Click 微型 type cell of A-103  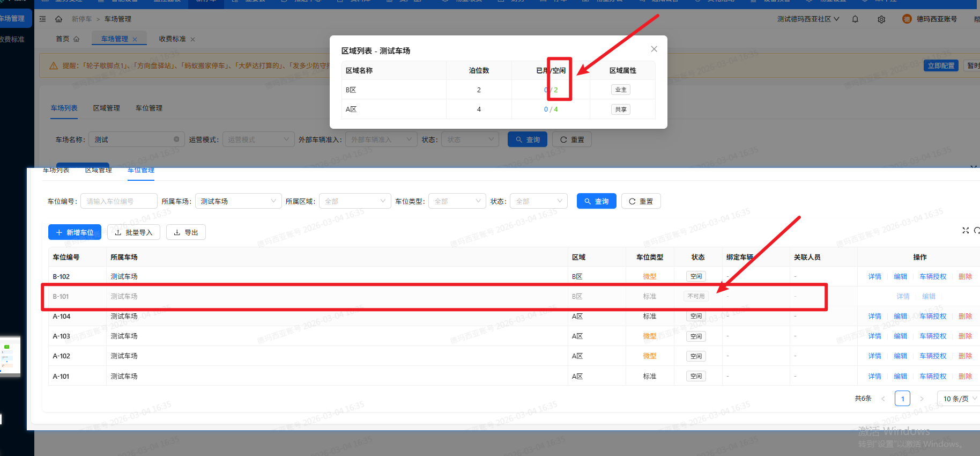650,336
